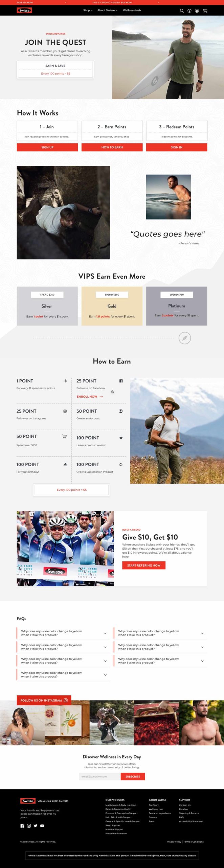This screenshot has width=224, height=868.
Task: Open the user account icon in header
Action: (197, 11)
